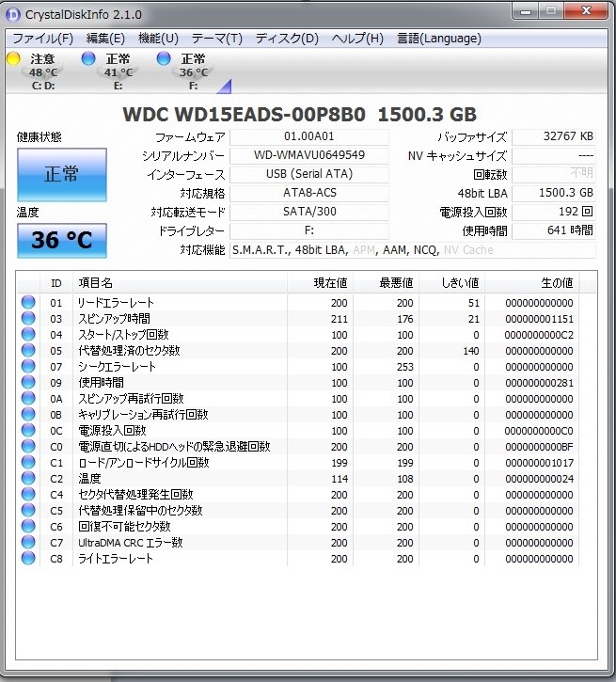
Task: Select the UltraDMA CRC エラー数 row
Action: point(298,543)
